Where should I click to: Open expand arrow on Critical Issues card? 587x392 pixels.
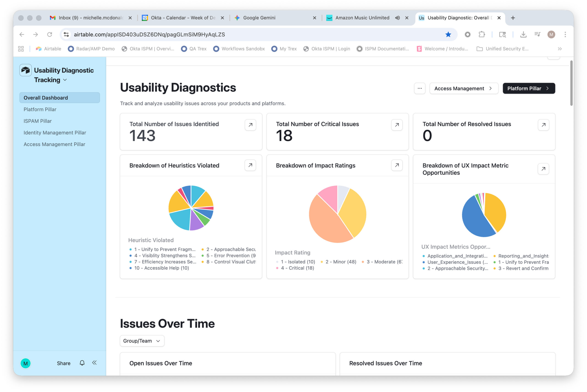397,125
